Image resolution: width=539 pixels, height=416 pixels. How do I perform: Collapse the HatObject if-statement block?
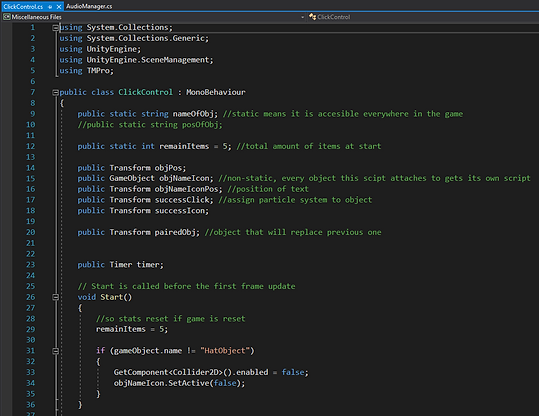[x=55, y=351]
